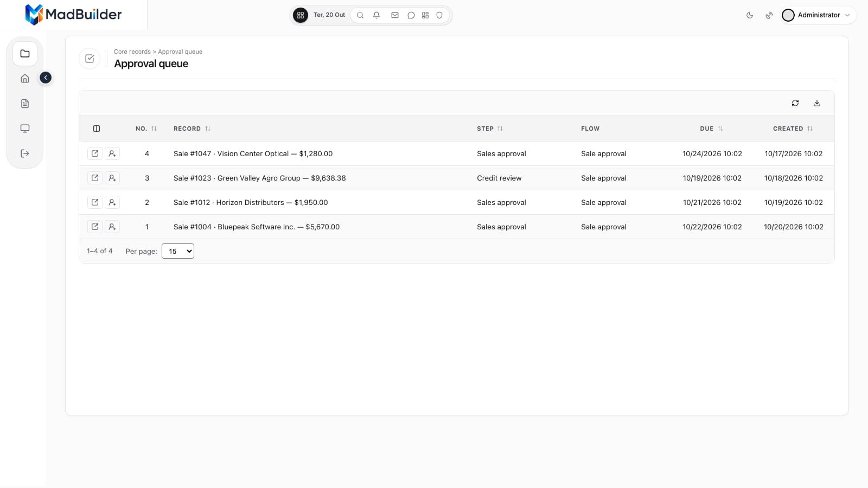
Task: Click the satellite dish icon near profile
Action: tap(769, 15)
